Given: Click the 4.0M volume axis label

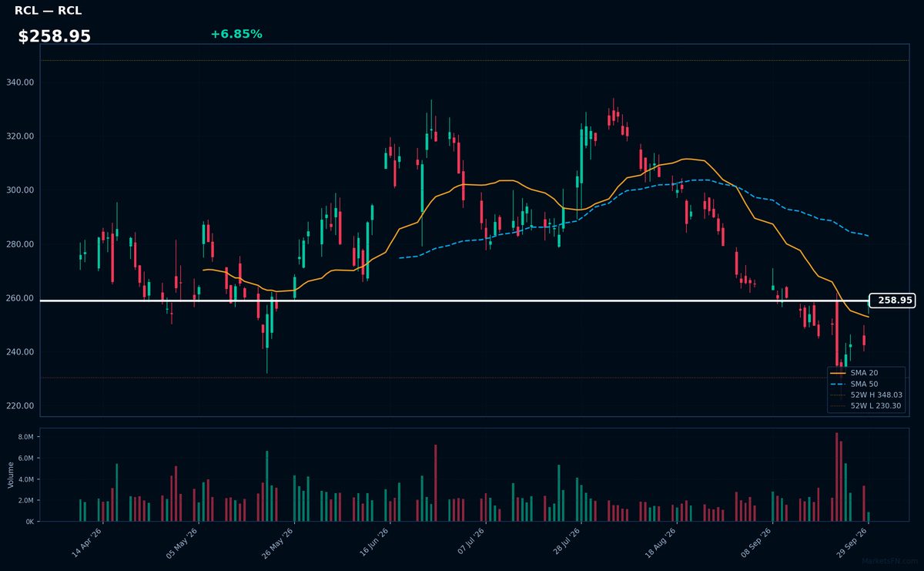Looking at the screenshot, I should click(x=25, y=479).
